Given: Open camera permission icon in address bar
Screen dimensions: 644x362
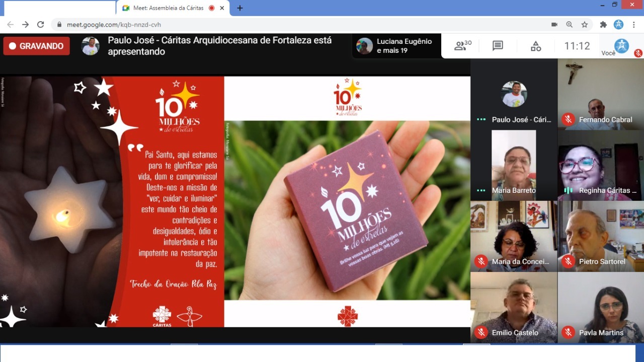Looking at the screenshot, I should click(x=554, y=25).
